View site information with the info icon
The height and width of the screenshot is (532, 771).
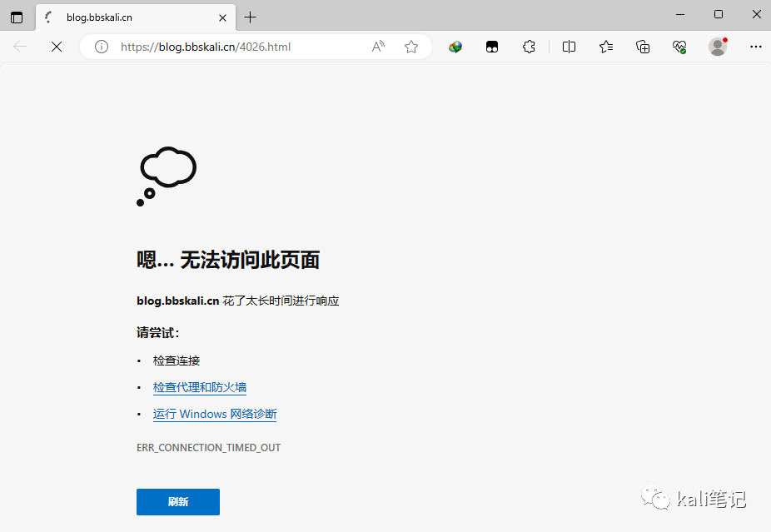[101, 47]
